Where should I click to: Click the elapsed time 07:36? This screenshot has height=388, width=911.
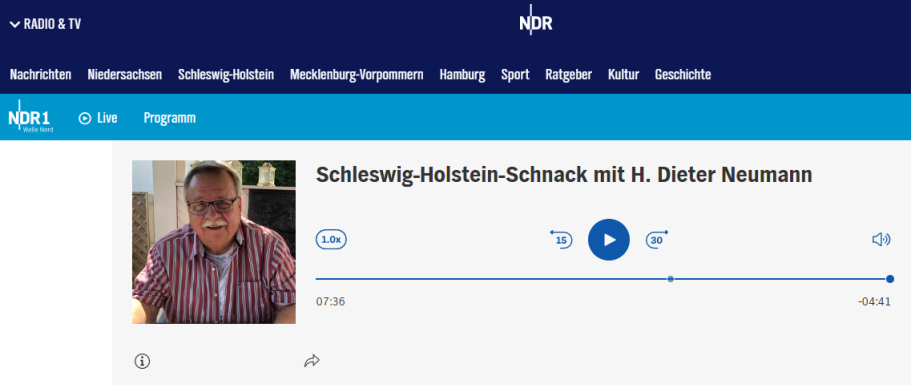pos(331,302)
